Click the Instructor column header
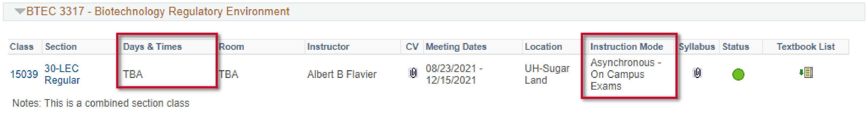This screenshot has height=117, width=868. click(x=328, y=47)
